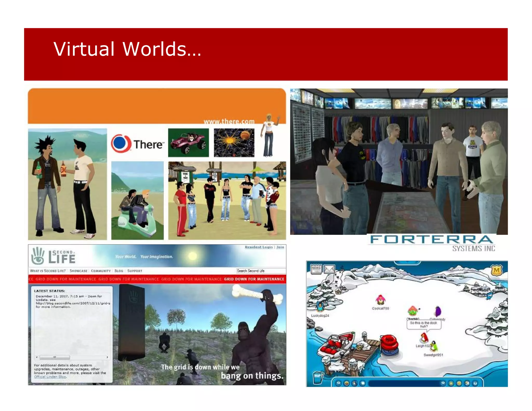Image resolution: width=532 pixels, height=411 pixels.
Task: Click the snowball icon in the chat toolbar
Action: (x=363, y=383)
